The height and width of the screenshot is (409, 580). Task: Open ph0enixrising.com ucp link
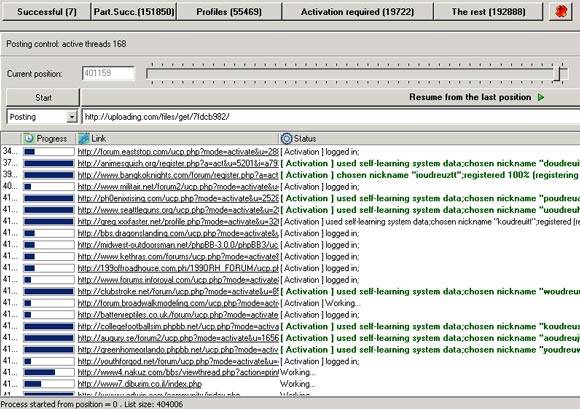178,198
